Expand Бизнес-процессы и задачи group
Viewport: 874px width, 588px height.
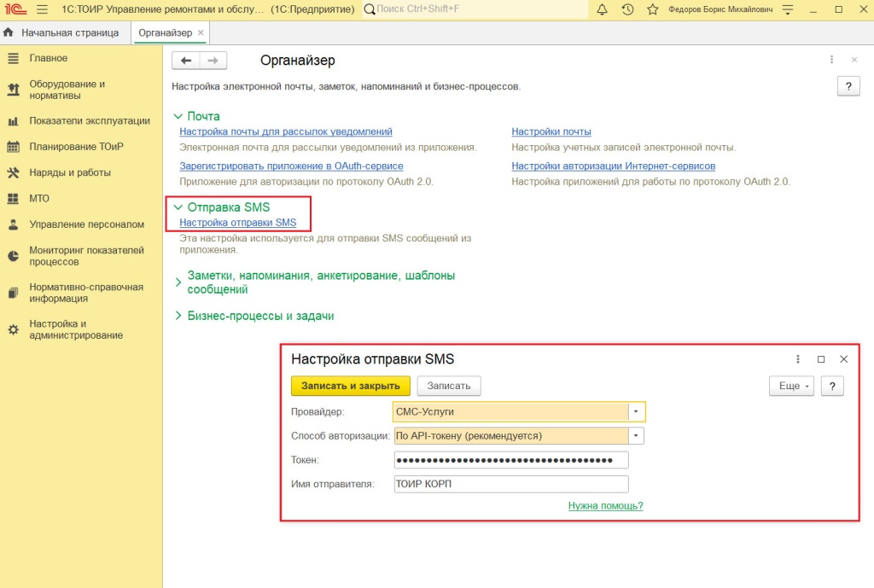[178, 316]
